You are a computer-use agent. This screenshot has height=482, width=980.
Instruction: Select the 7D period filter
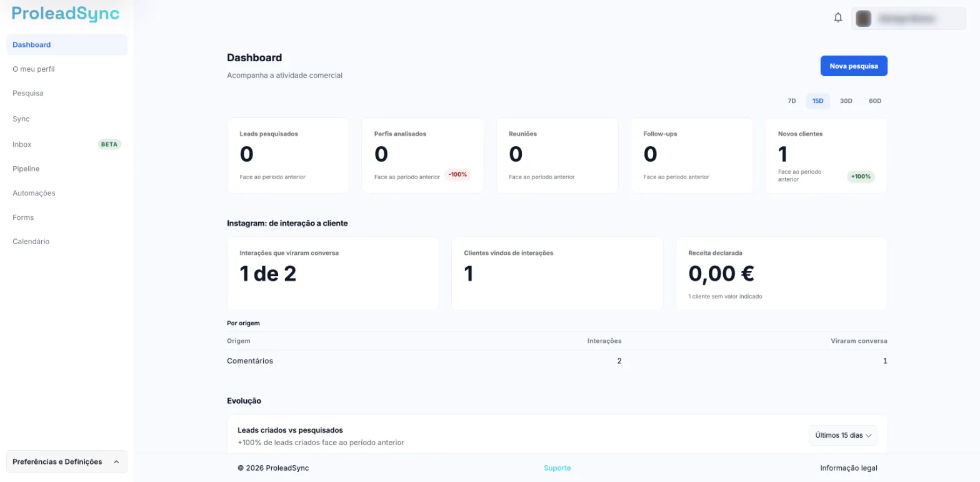(x=791, y=101)
